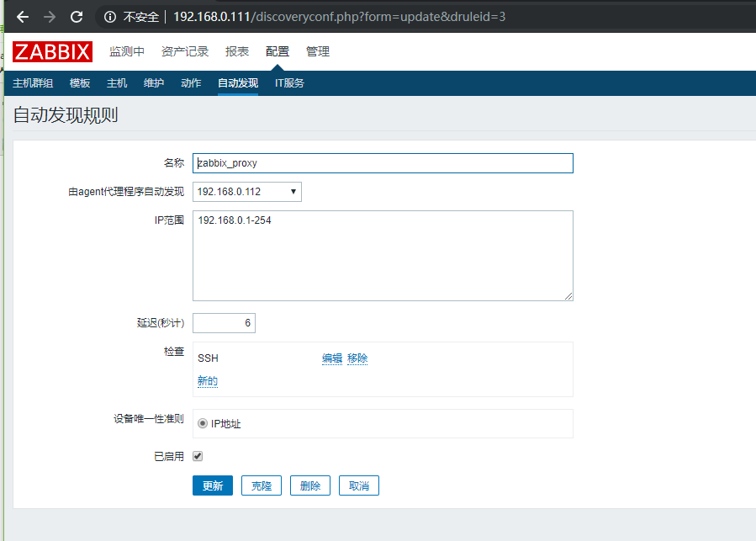Click the ZABBIX logo
The width and height of the screenshot is (756, 541).
[x=52, y=51]
